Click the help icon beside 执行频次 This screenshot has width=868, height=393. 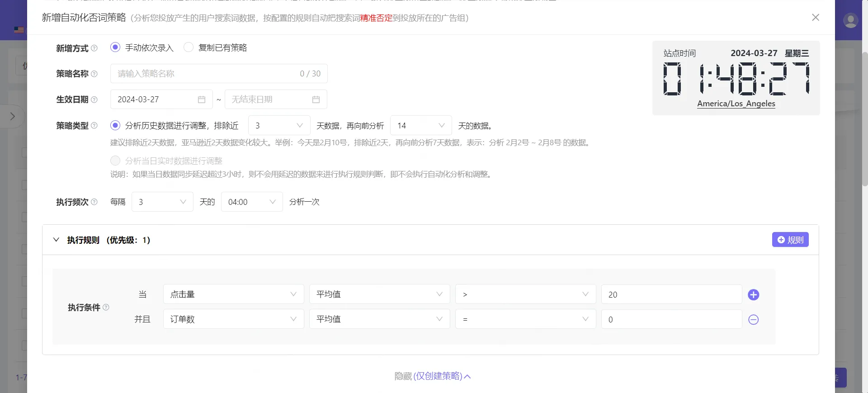(x=94, y=202)
